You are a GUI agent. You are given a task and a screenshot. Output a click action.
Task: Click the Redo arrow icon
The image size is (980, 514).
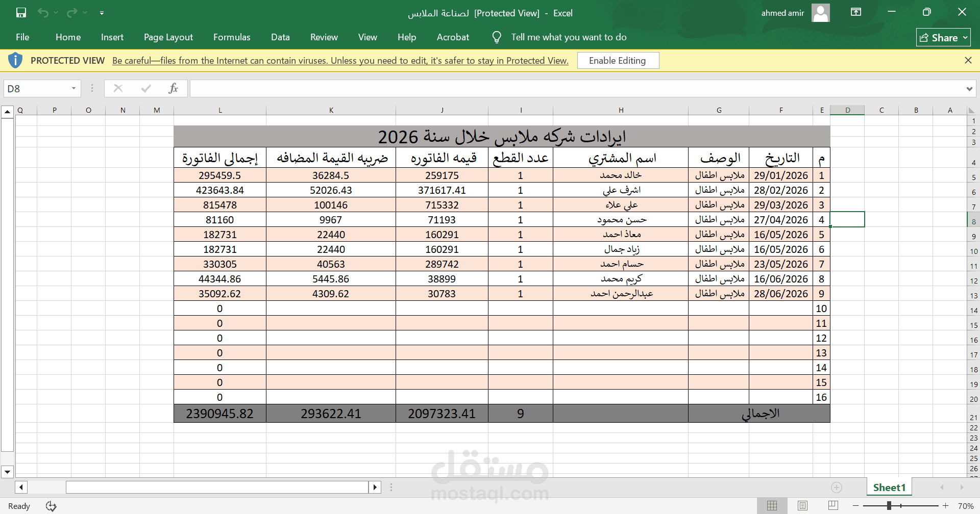point(72,13)
